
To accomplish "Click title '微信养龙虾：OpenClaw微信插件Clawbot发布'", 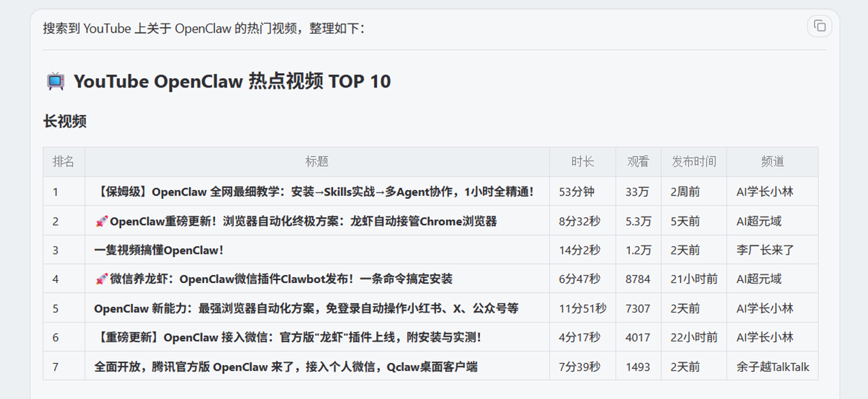I will point(273,279).
